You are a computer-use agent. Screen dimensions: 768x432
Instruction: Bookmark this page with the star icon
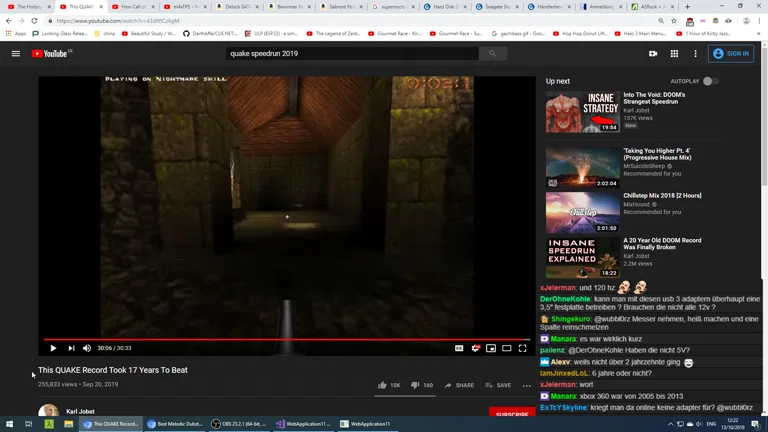[674, 21]
